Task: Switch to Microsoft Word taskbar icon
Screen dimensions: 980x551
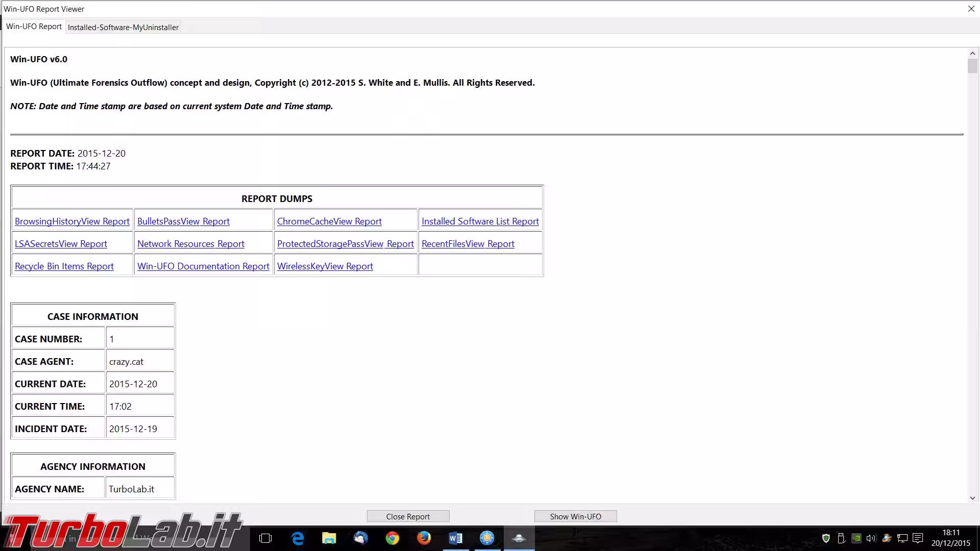Action: (x=455, y=538)
